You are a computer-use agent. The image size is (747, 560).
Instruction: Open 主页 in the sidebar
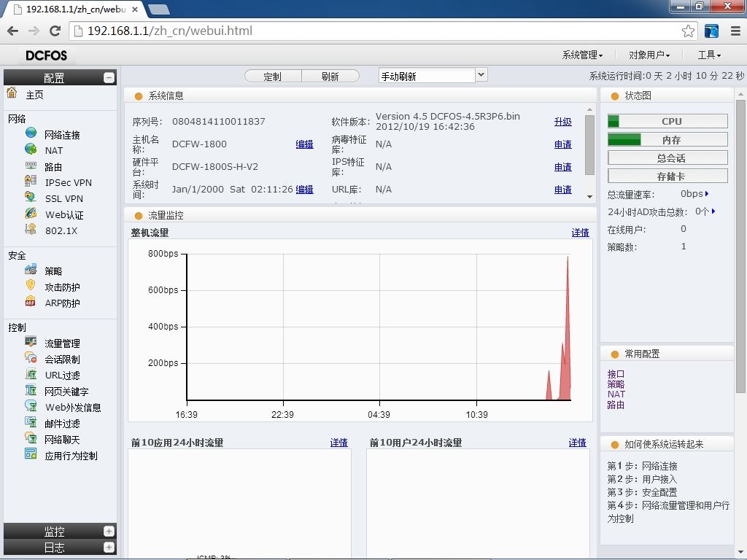[x=34, y=95]
